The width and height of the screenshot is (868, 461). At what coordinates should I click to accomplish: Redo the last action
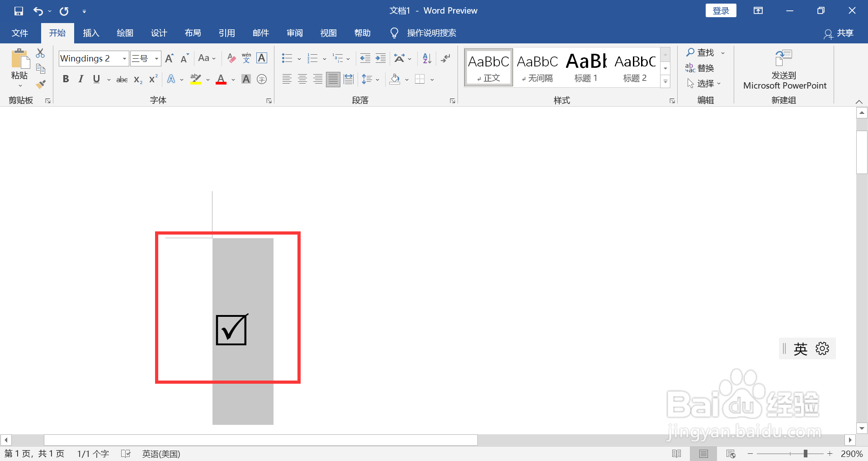point(64,11)
